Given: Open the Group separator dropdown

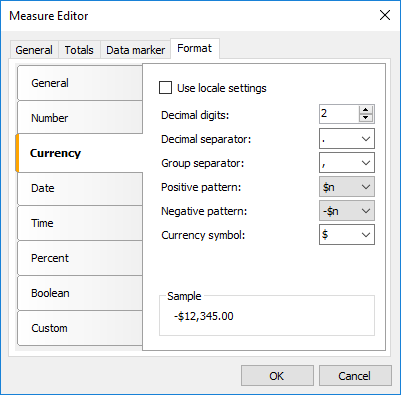Looking at the screenshot, I should (x=347, y=163).
